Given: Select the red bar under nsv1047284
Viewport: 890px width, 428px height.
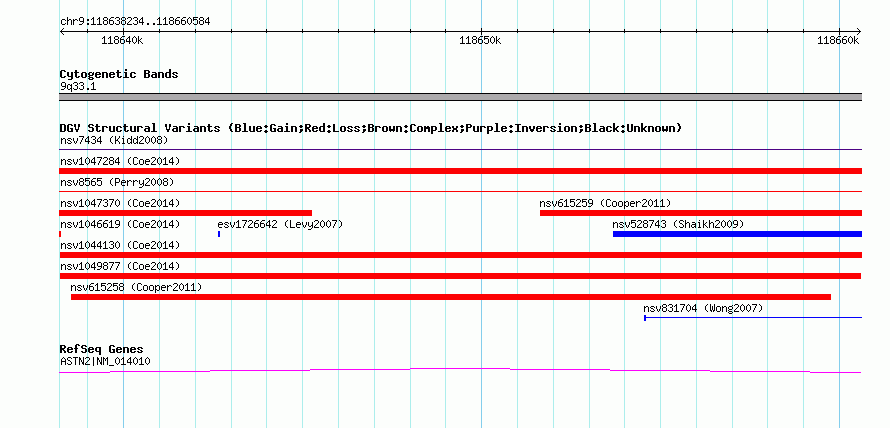Looking at the screenshot, I should (x=460, y=171).
